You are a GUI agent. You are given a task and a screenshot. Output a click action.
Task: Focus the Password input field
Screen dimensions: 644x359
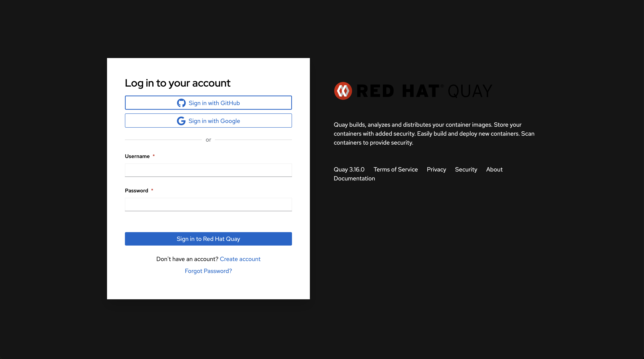click(208, 204)
